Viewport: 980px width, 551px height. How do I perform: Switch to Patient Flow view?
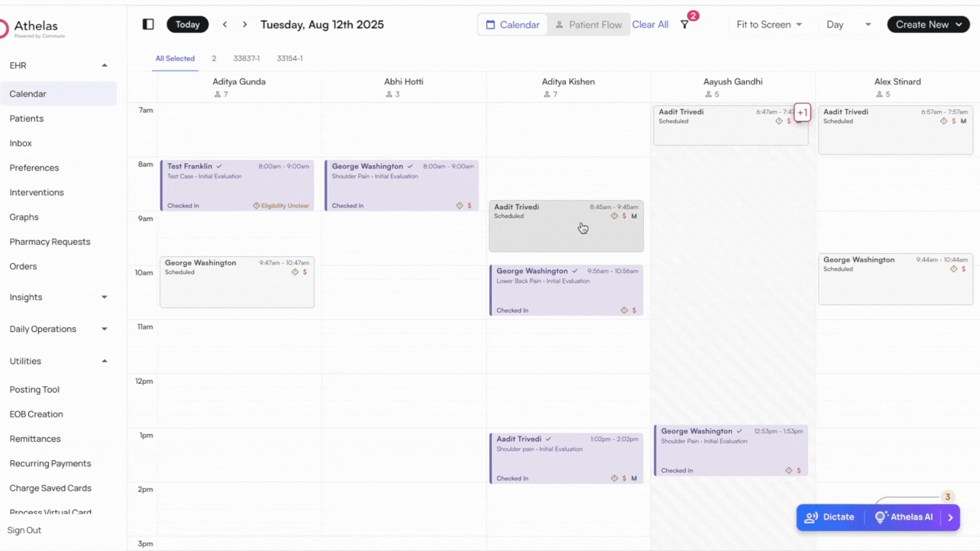pyautogui.click(x=589, y=24)
